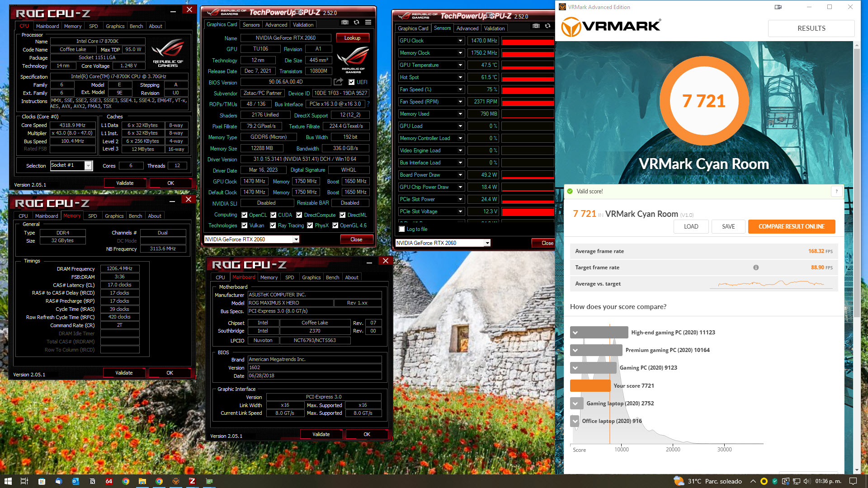
Task: Toggle the UEFI checkbox in GPU-Z
Action: point(352,82)
